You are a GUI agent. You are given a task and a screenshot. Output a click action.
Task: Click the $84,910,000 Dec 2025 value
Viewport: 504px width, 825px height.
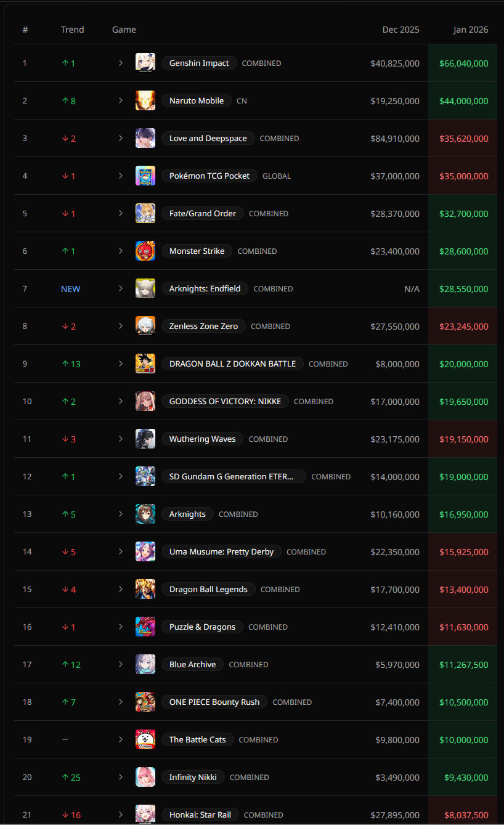[395, 138]
